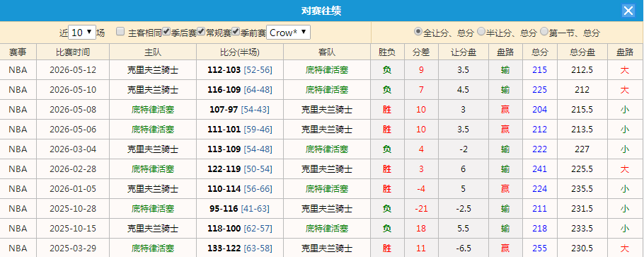Image resolution: width=644 pixels, height=257 pixels.
Task: Click score 111-101 [59-46]
Action: tap(240, 130)
